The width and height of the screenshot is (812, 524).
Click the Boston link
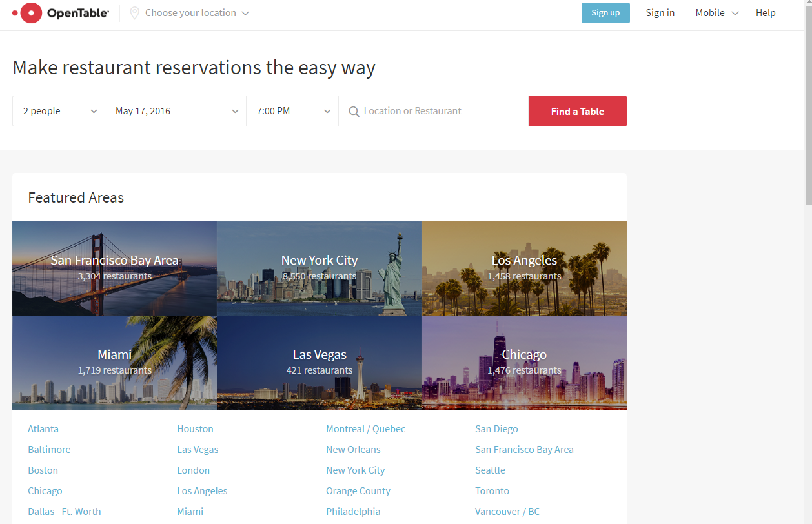[43, 470]
